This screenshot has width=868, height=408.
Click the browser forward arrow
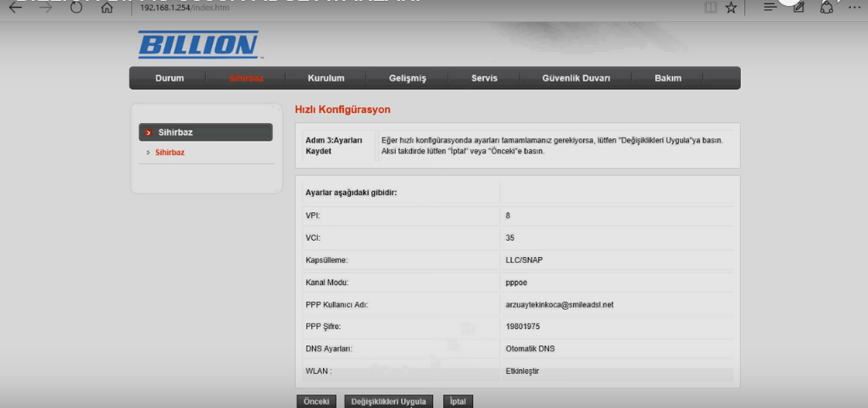pyautogui.click(x=46, y=8)
